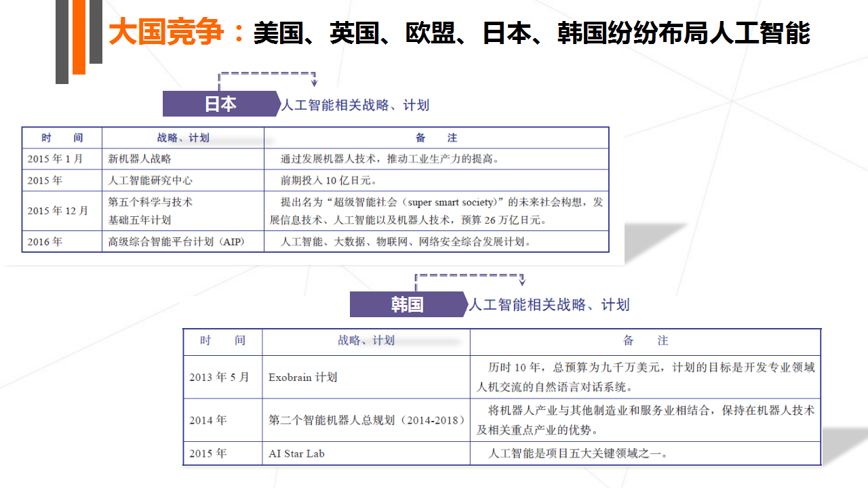Select the cell 2016 年
This screenshot has width=868, height=488.
62,241
